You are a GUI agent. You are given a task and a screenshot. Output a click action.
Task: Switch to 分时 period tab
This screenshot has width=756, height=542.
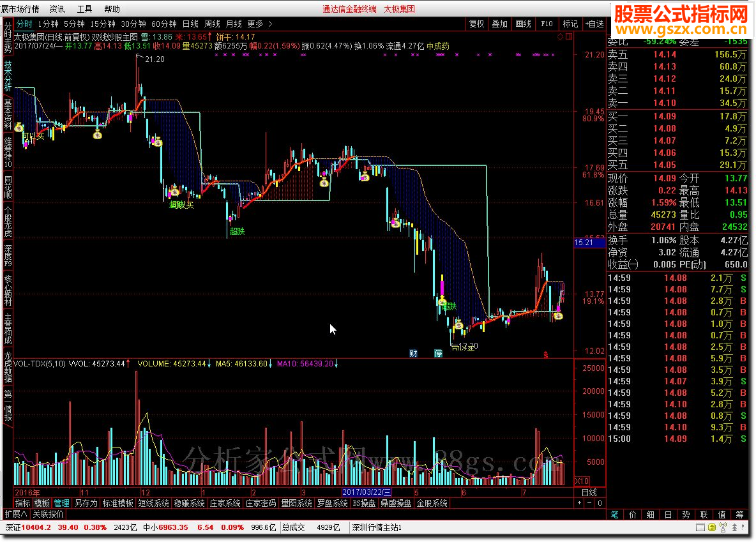[x=24, y=24]
